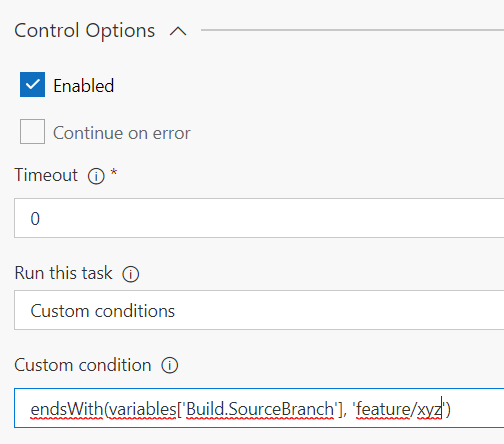Screen dimensions: 504x444
Task: Tick the Continue on error checkbox
Action: coord(32,131)
